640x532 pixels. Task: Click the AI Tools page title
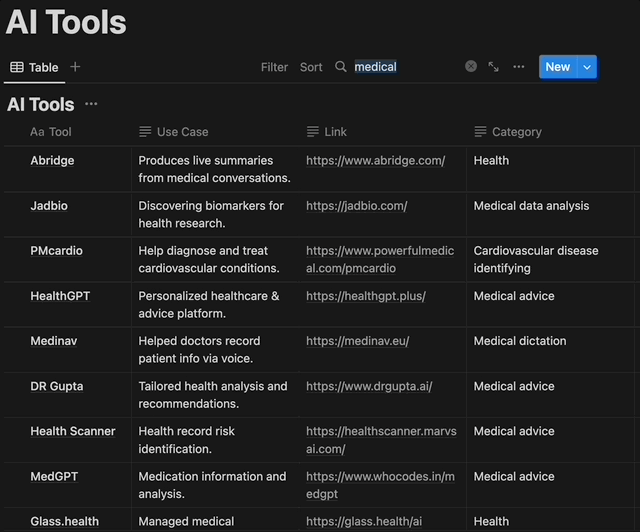pos(66,22)
